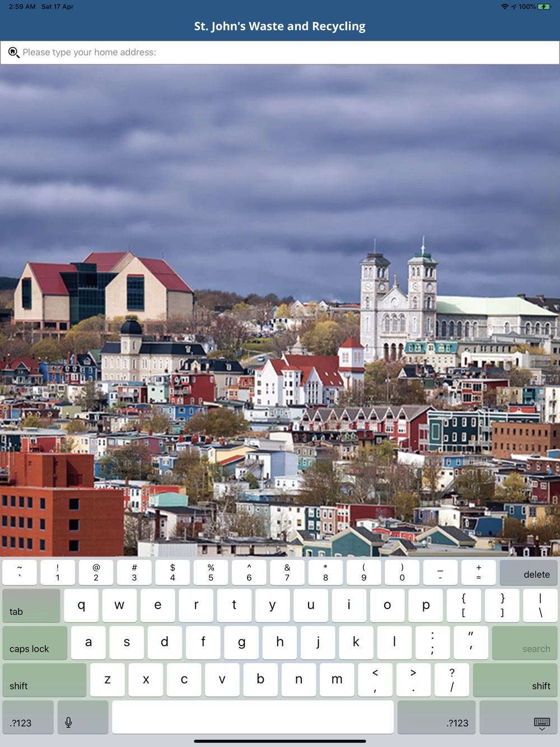Viewport: 560px width, 747px height.
Task: Tap the tab key
Action: click(x=31, y=605)
